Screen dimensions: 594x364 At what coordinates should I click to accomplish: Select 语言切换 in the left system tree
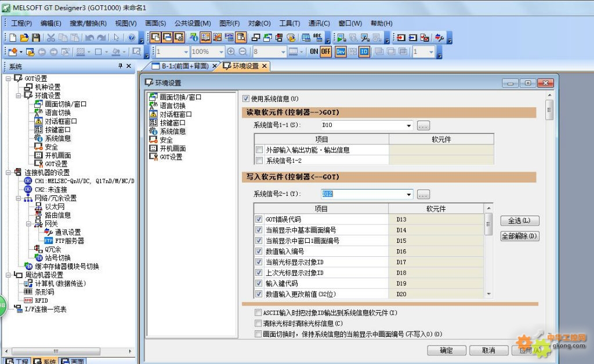[x=57, y=113]
